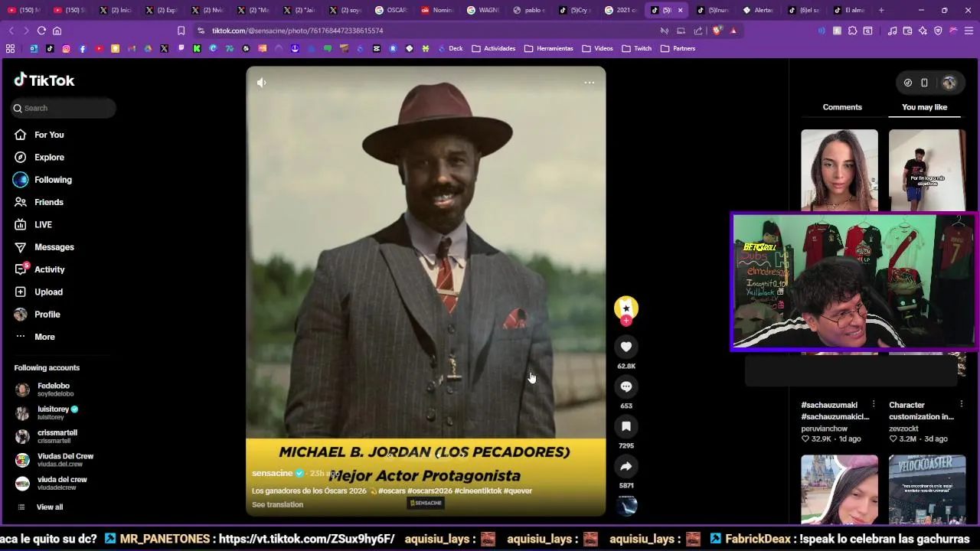Open the For You feed
This screenshot has height=551, width=980.
49,135
